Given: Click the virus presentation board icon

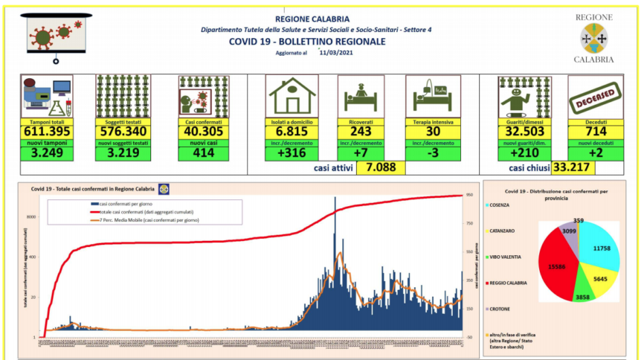Looking at the screenshot, I should coord(57,34).
